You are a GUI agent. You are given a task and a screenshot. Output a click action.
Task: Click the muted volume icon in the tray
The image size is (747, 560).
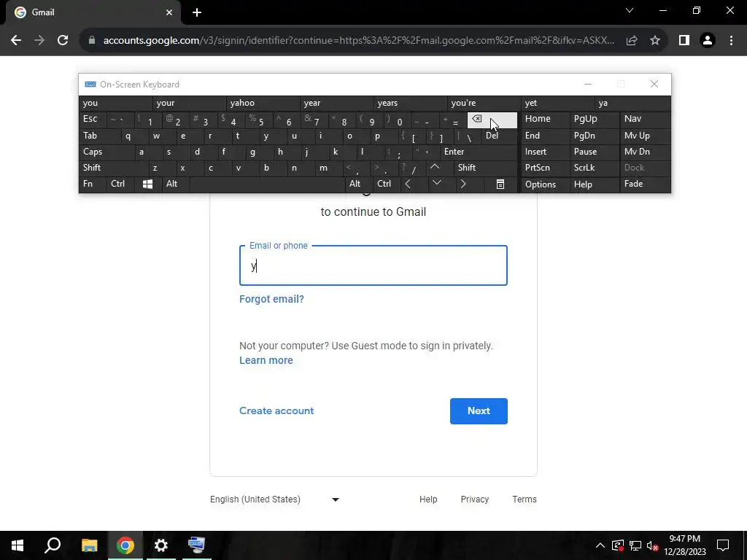[653, 545]
